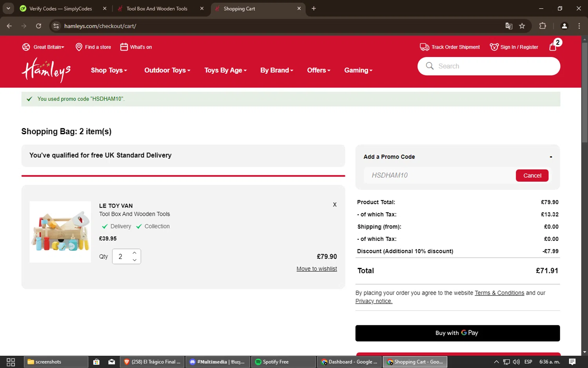Viewport: 588px width, 368px height.
Task: Click the search magnifier icon
Action: (430, 66)
